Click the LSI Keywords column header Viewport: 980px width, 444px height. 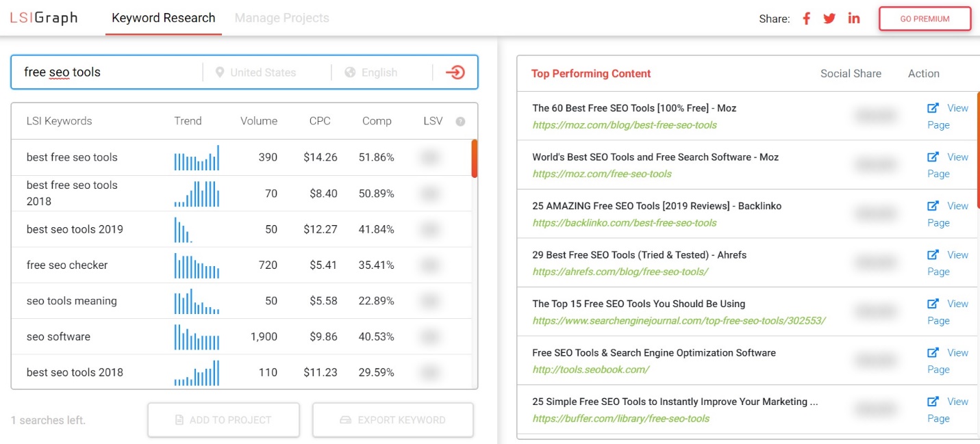point(59,121)
